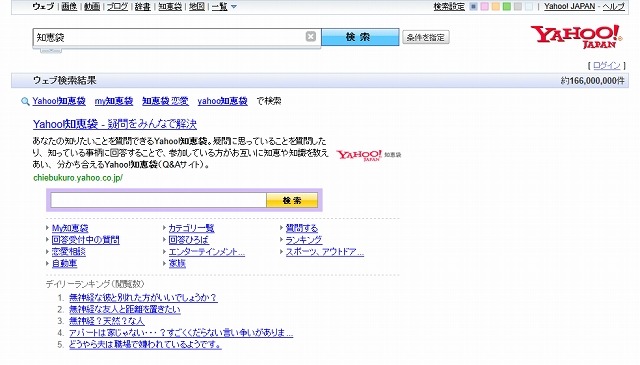
Task: Open the Yahoo! JAPAN logo
Action: [x=576, y=37]
